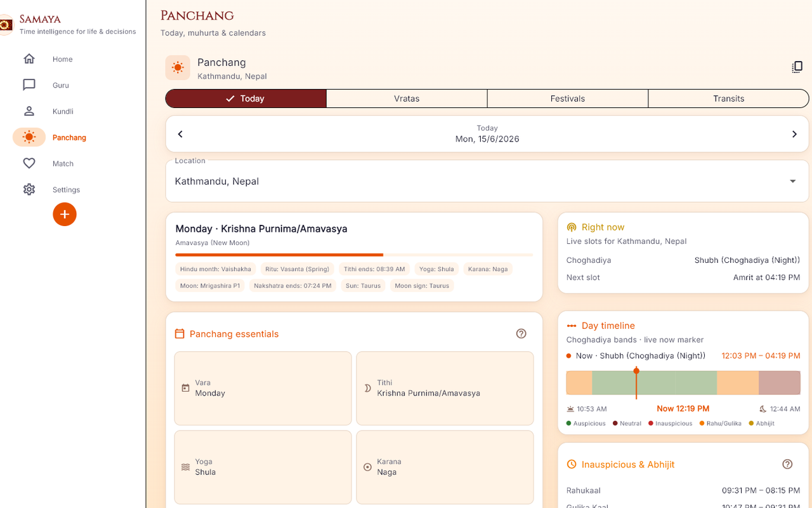Click the first orange timeline band
The height and width of the screenshot is (508, 812).
point(579,383)
